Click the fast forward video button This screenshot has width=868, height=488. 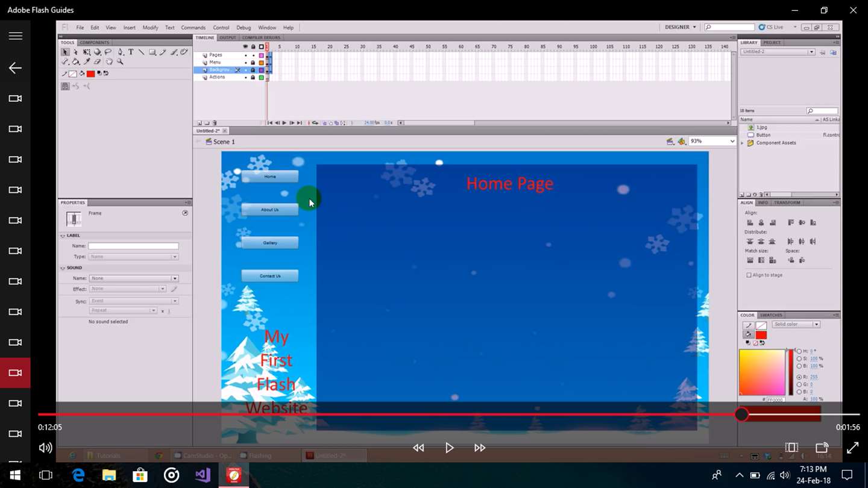[x=480, y=448]
